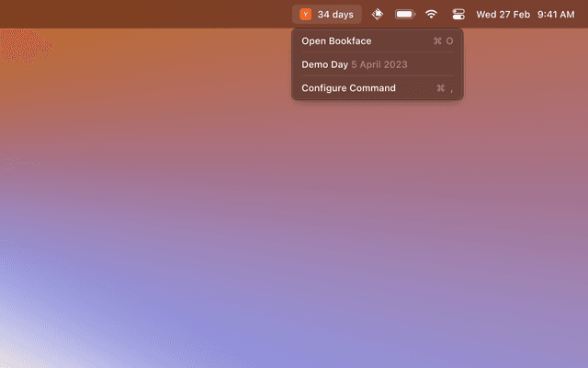The image size is (588, 368).
Task: Open the Wi-Fi status menu
Action: [431, 14]
